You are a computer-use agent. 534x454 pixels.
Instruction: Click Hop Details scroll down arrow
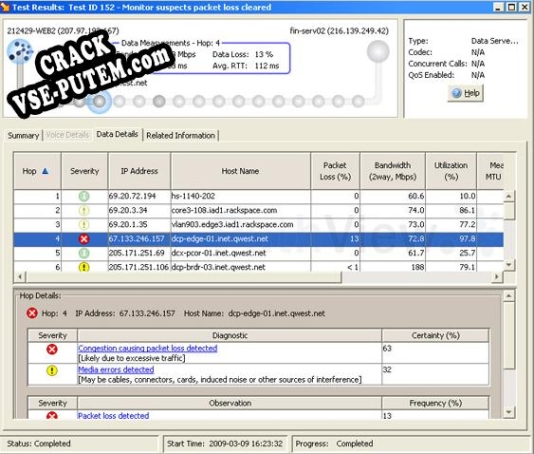[x=508, y=412]
